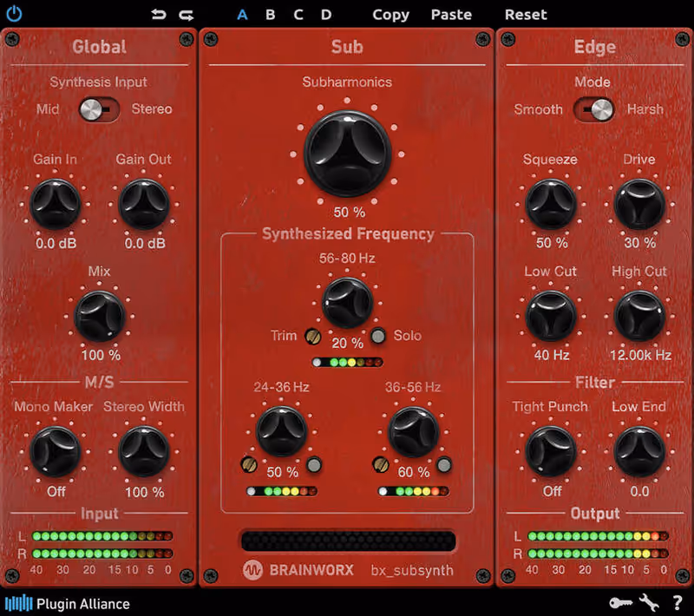Click the 36-56 Hz level knob
This screenshot has width=694, height=616.
click(414, 431)
